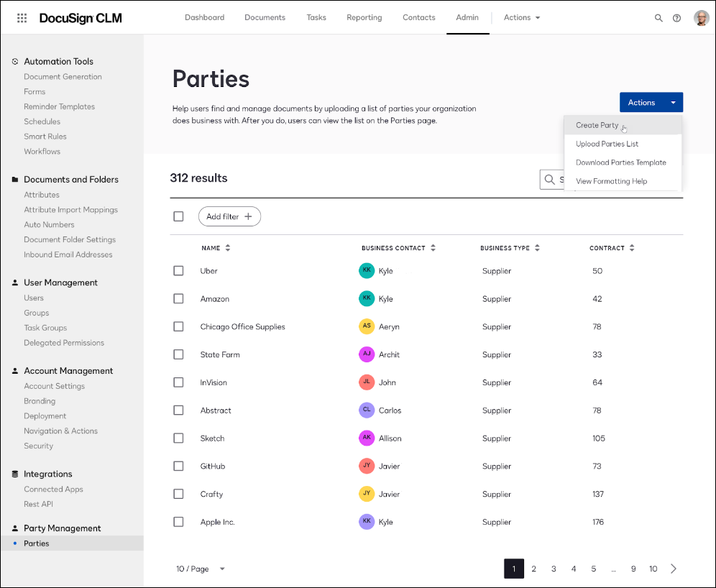Click the JY avatar in the GitHub row
716x588 pixels.
tap(367, 465)
